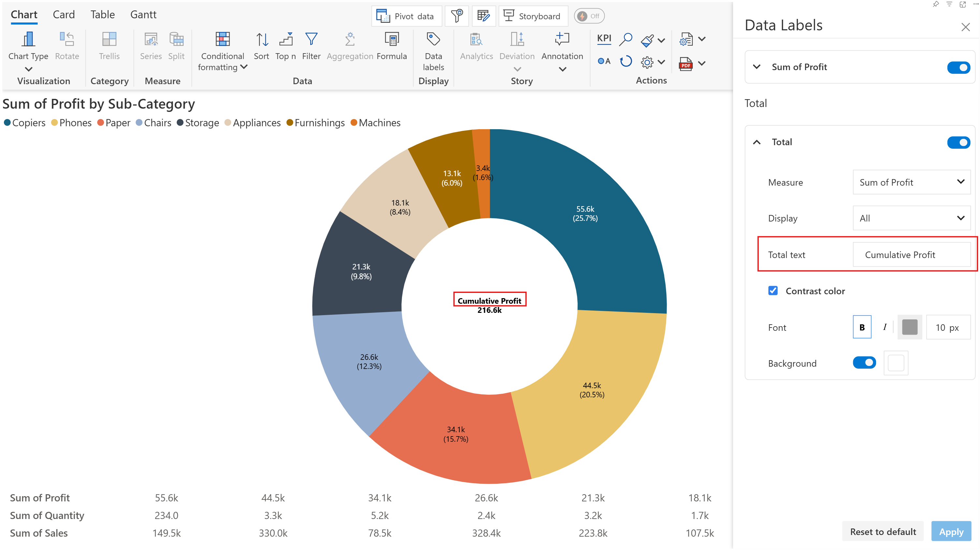Click the Sort icon
The height and width of the screenshot is (550, 980).
point(261,39)
